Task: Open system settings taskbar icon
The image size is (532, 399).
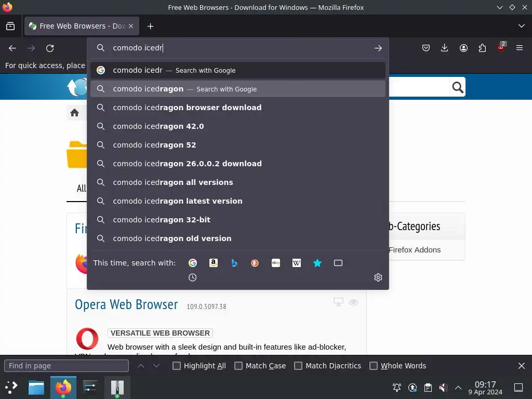Action: [90, 388]
